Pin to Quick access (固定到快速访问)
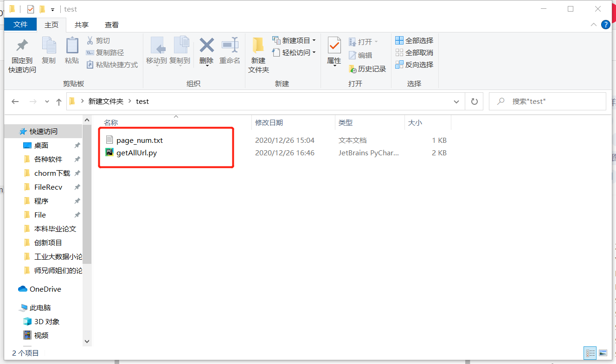 click(x=22, y=56)
